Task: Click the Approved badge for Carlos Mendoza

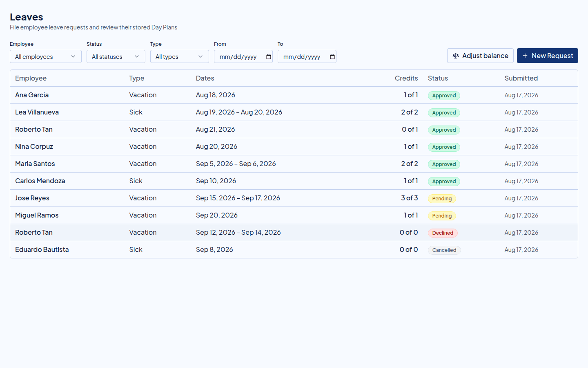Action: [444, 182]
